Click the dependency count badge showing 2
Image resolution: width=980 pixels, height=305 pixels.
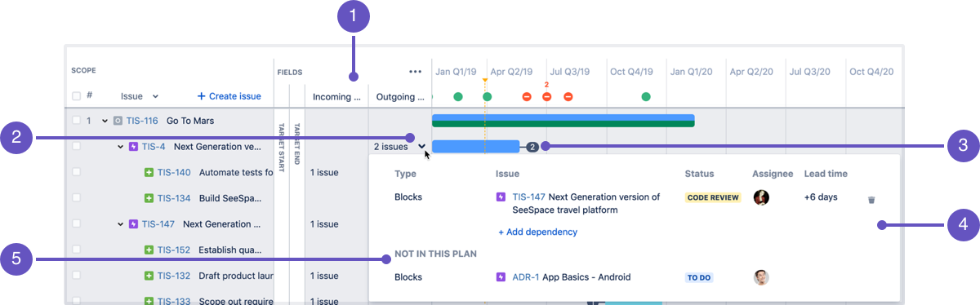(532, 147)
